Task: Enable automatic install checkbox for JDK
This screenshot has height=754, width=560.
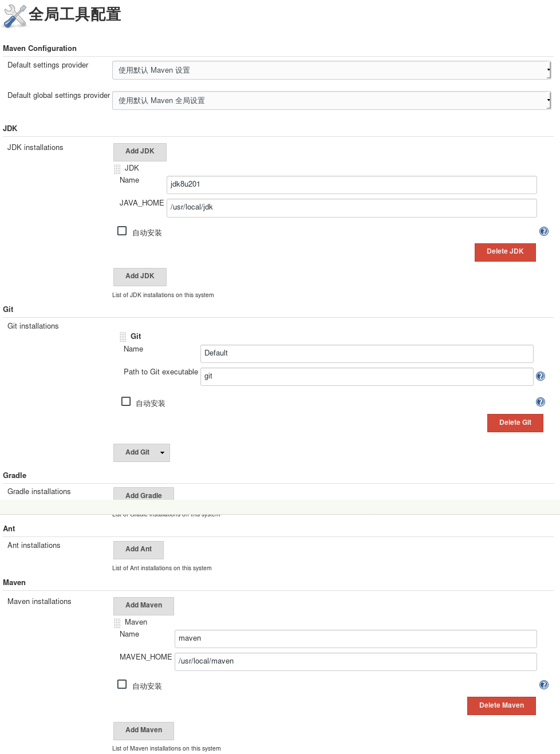Action: (122, 231)
